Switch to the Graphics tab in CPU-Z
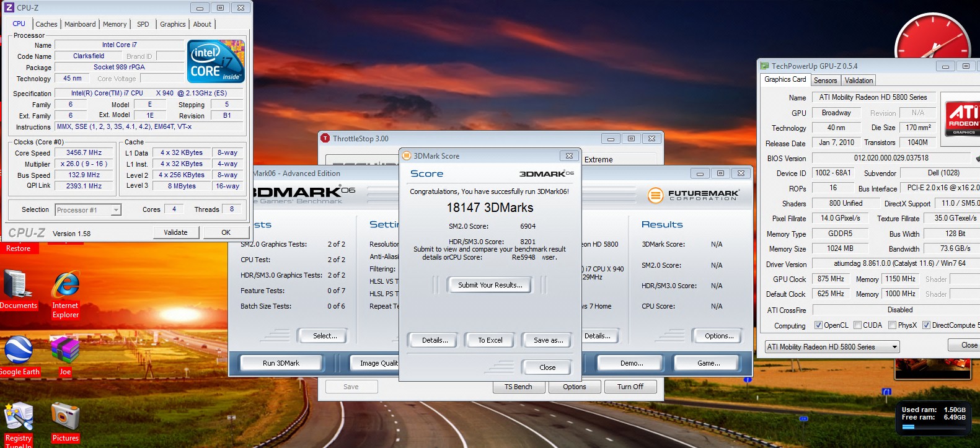This screenshot has height=448, width=980. (173, 24)
